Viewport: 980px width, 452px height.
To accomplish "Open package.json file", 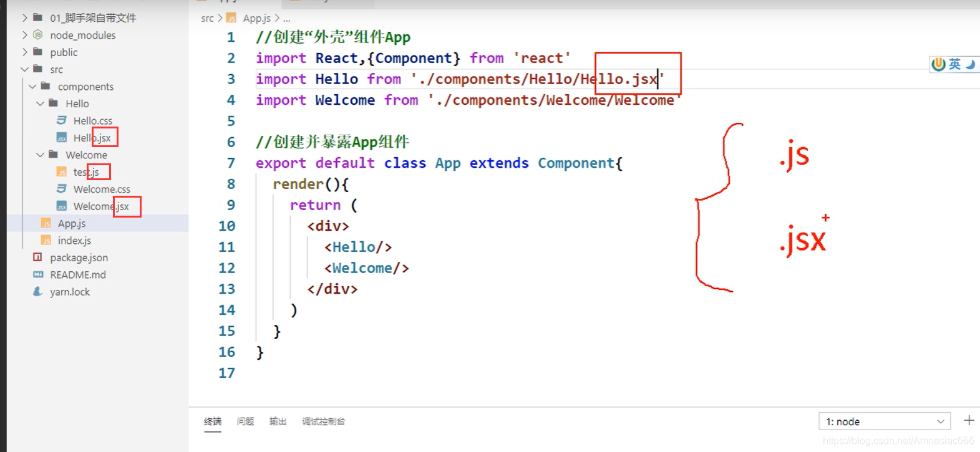I will pos(79,257).
